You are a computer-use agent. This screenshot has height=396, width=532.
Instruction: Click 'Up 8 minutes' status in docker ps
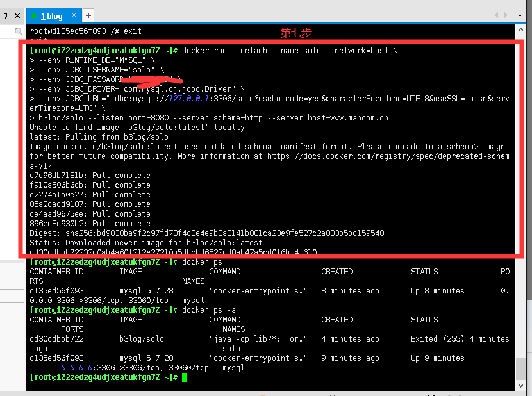[438, 291]
